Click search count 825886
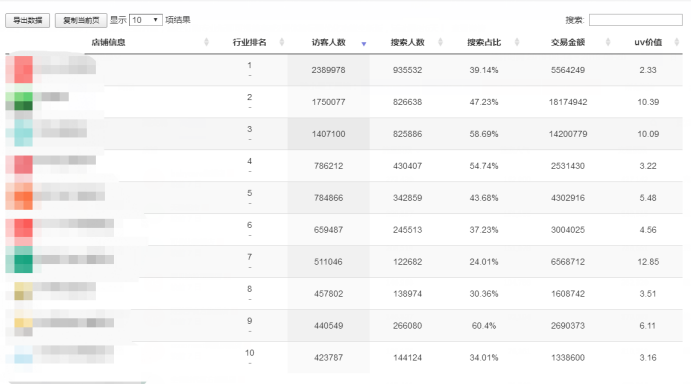Screen dimensions: 691x385 (408, 134)
